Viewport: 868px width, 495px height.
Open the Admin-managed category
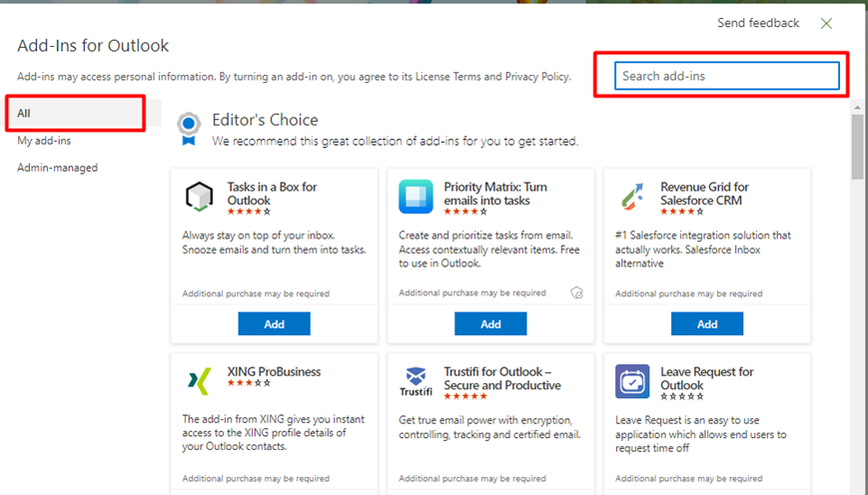(58, 168)
